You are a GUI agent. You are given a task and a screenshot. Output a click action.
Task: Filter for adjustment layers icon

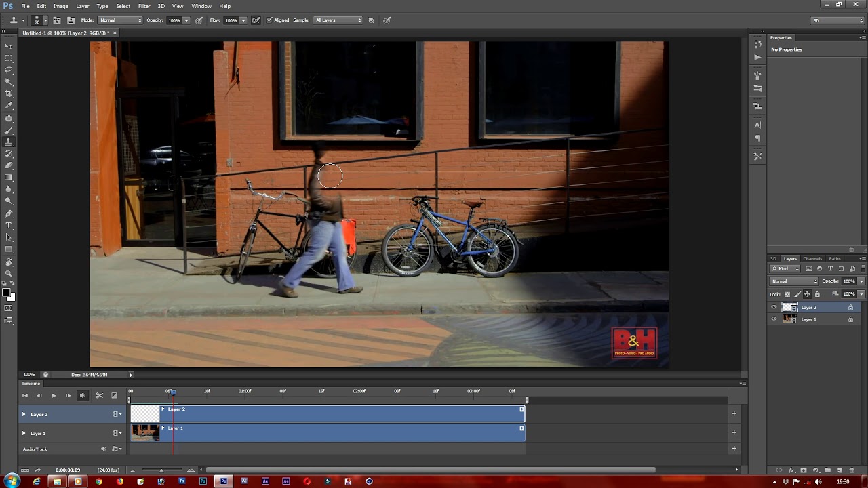(x=819, y=269)
